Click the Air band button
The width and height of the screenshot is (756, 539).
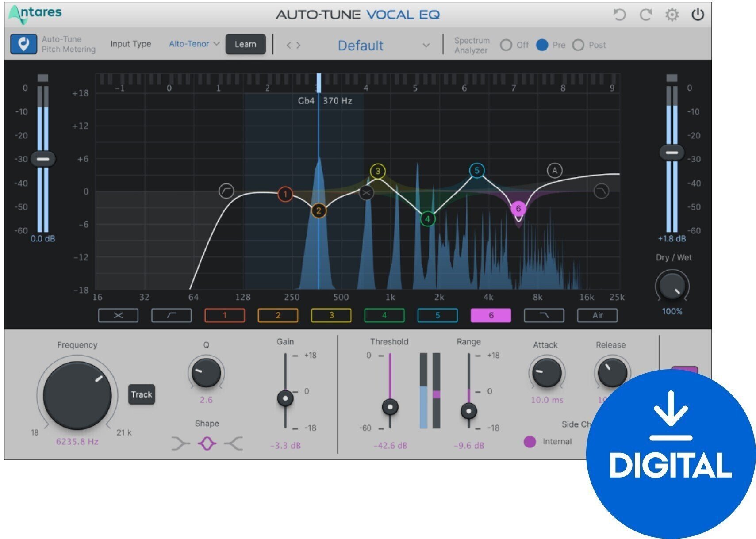tap(597, 315)
